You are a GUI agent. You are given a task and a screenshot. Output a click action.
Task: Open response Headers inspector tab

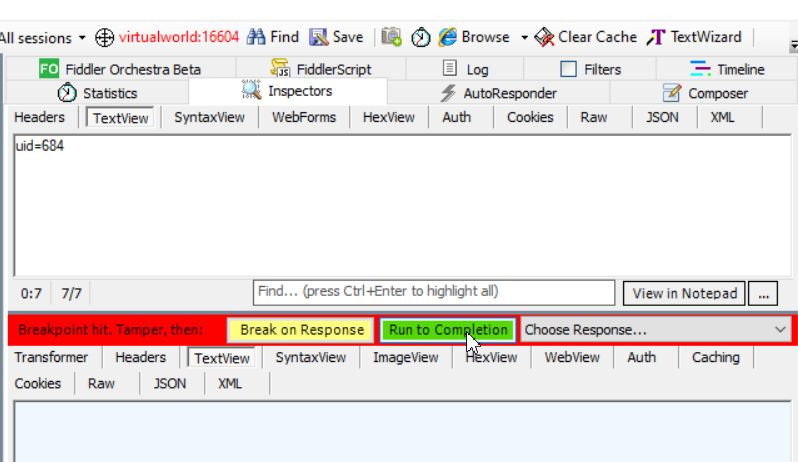tap(140, 358)
